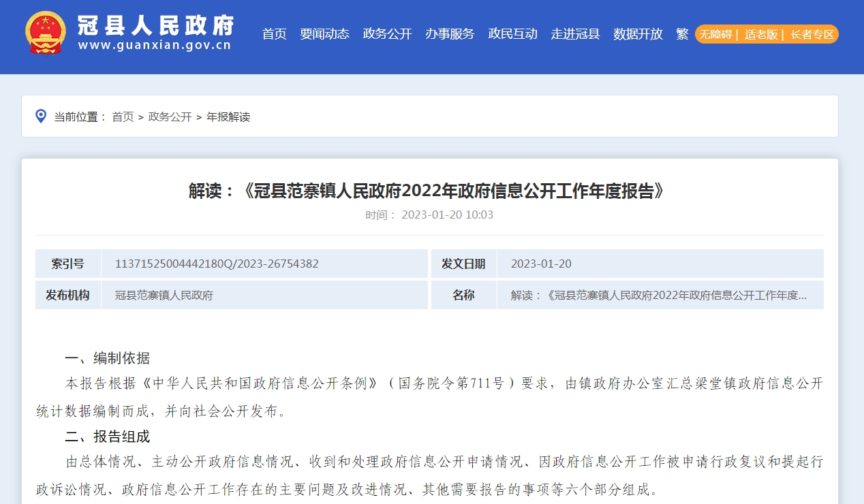Click 年报解读 in the breadcrumb
The width and height of the screenshot is (864, 504).
(228, 116)
